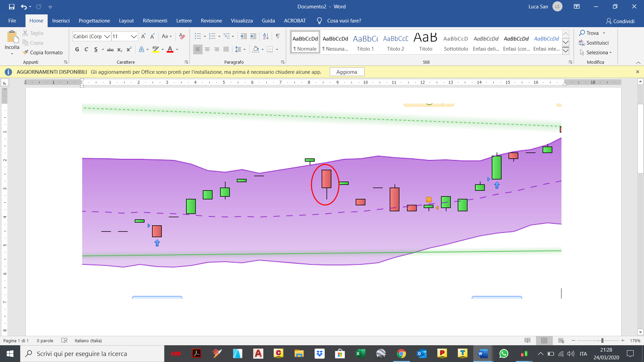Click the Aggiorna update button
The width and height of the screenshot is (644, 362).
click(x=346, y=72)
